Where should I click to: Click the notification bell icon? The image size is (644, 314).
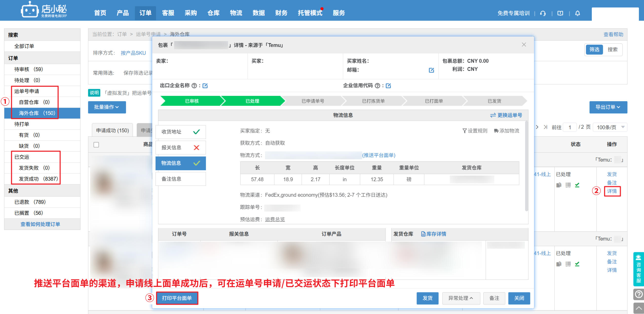point(577,13)
